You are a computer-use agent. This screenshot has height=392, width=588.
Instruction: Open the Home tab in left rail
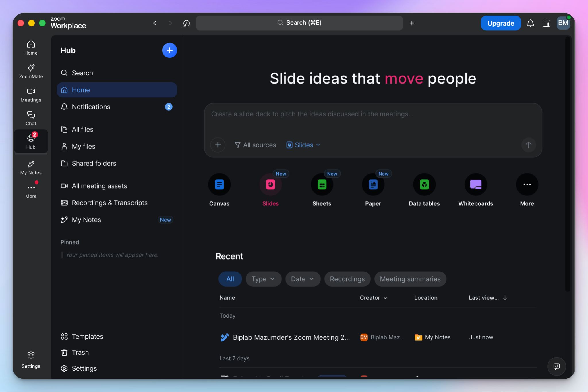coord(31,48)
